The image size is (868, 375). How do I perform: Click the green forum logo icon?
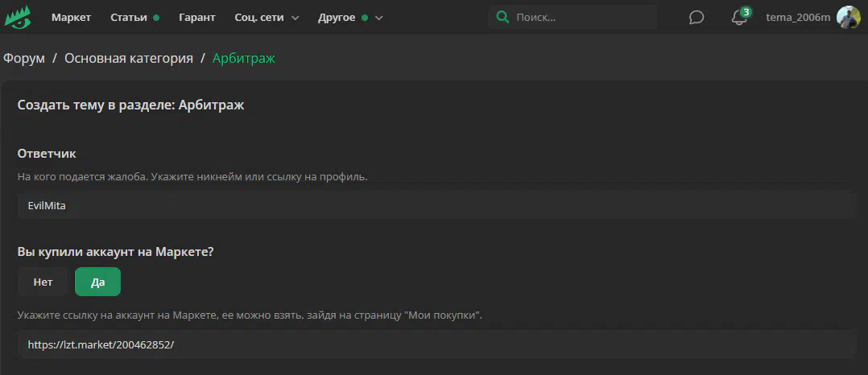pos(18,17)
